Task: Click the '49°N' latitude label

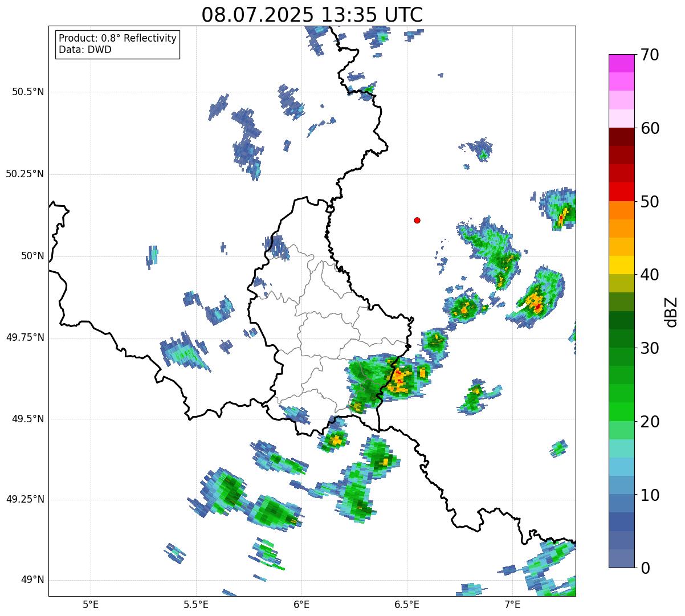Action: (32, 580)
